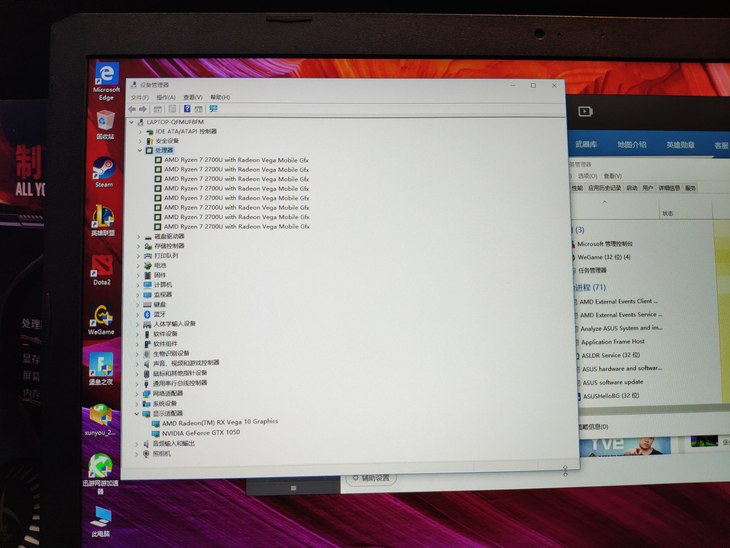Click the Bluetooth (蓝牙) icon in device tree
Viewport: 730px width, 548px height.
[147, 314]
